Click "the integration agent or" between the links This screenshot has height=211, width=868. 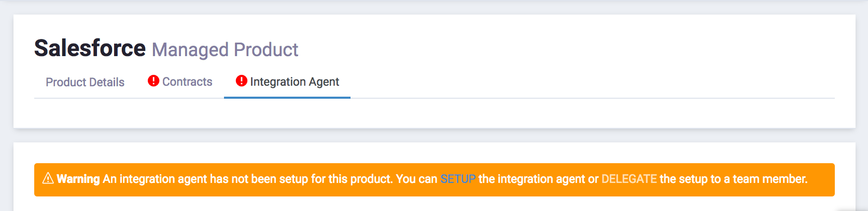(x=538, y=179)
